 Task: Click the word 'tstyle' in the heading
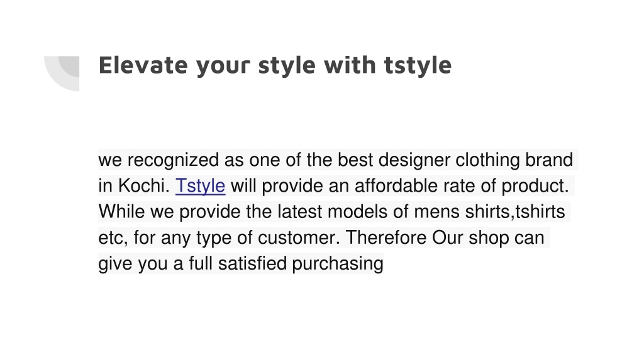tap(418, 65)
